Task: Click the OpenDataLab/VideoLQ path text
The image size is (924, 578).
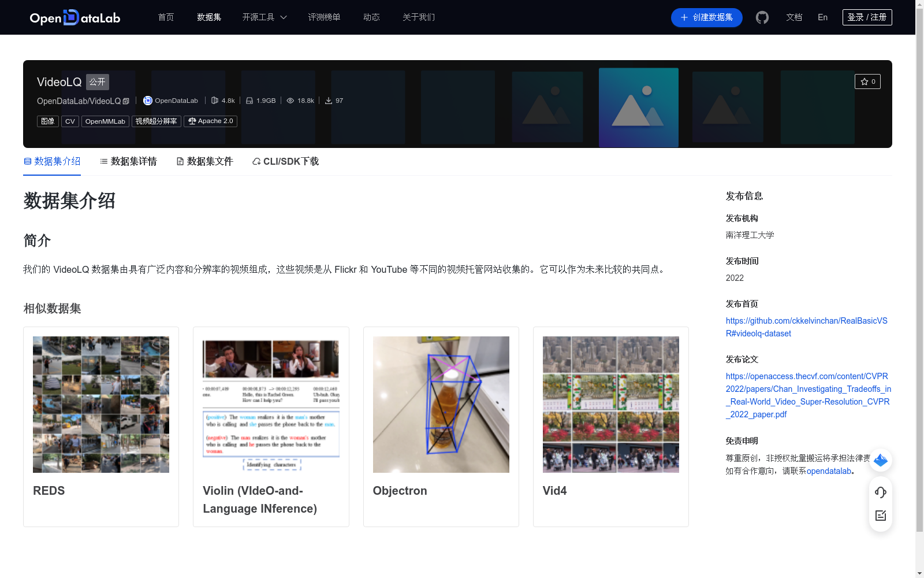Action: [79, 101]
